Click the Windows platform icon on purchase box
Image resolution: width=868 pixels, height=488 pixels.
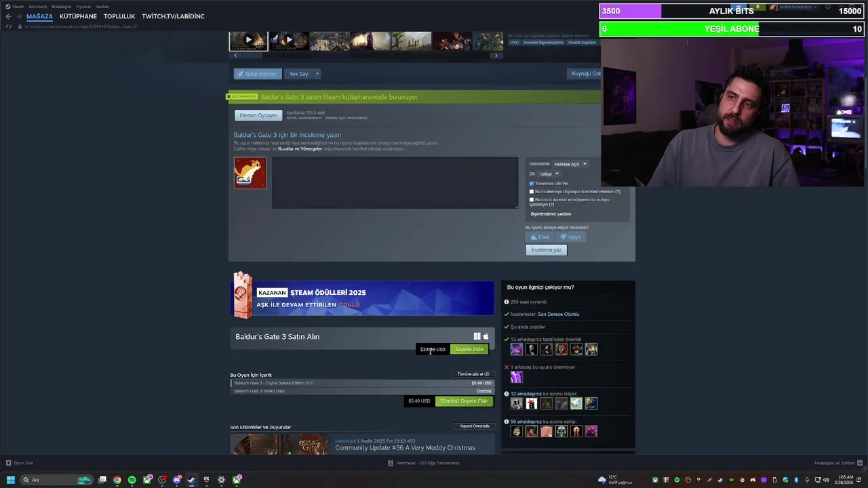coord(477,336)
